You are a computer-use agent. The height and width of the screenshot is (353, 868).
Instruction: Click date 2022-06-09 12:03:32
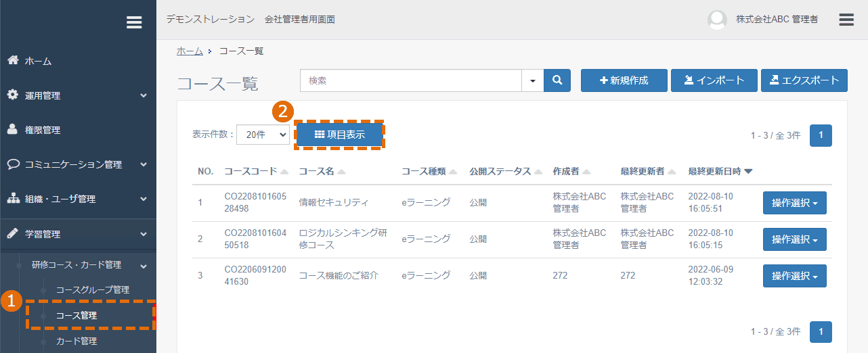[x=710, y=275]
